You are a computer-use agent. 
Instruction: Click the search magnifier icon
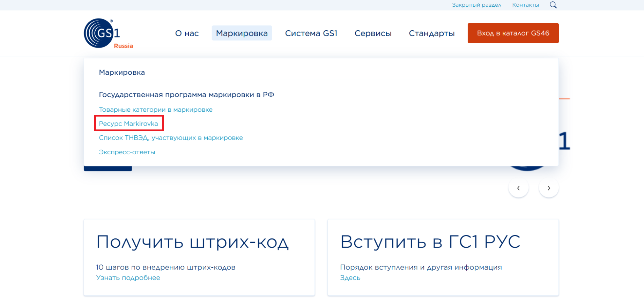553,5
